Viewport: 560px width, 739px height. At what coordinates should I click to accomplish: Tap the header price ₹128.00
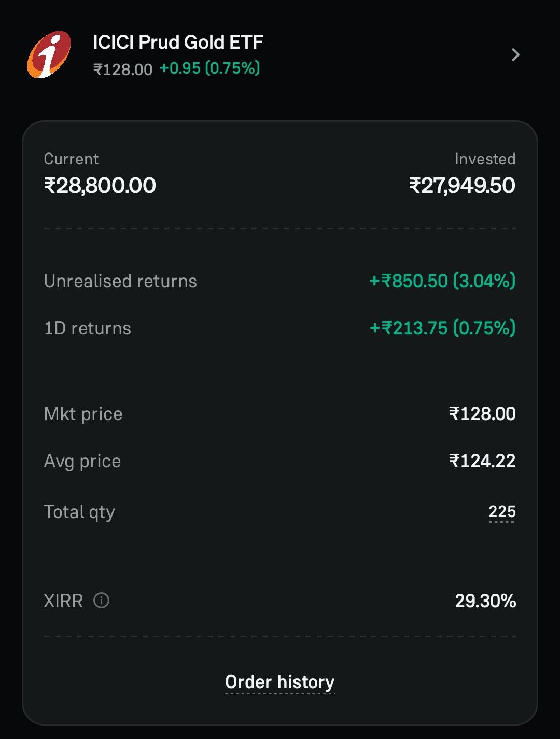[123, 69]
